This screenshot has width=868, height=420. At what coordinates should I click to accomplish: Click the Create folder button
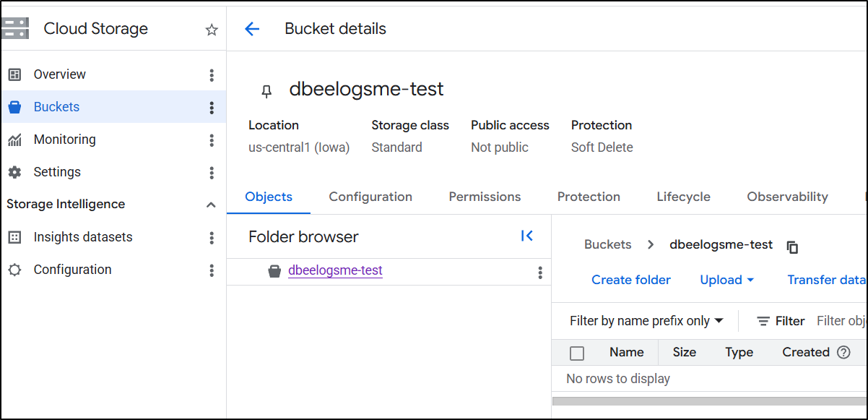click(x=631, y=280)
